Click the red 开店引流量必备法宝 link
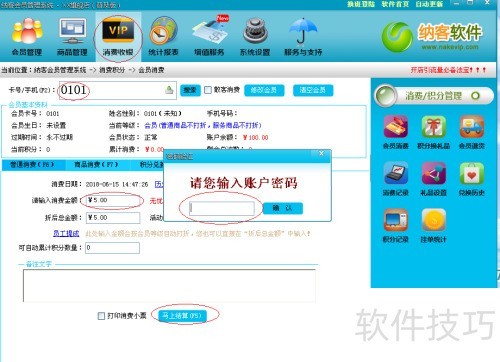Viewport: 500px width, 362px height. point(448,70)
